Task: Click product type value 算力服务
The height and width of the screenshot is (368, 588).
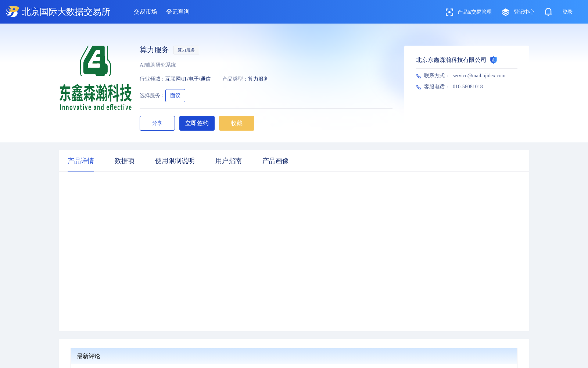Action: click(x=258, y=79)
